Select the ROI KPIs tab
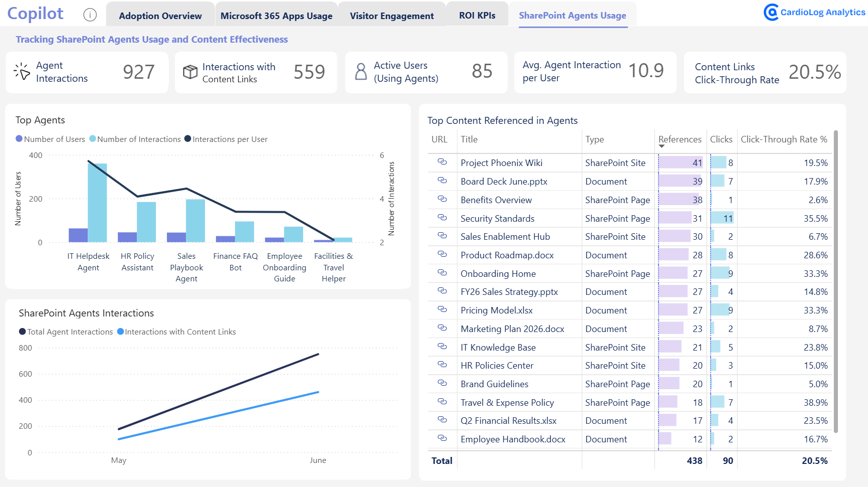The image size is (868, 487). (x=477, y=16)
